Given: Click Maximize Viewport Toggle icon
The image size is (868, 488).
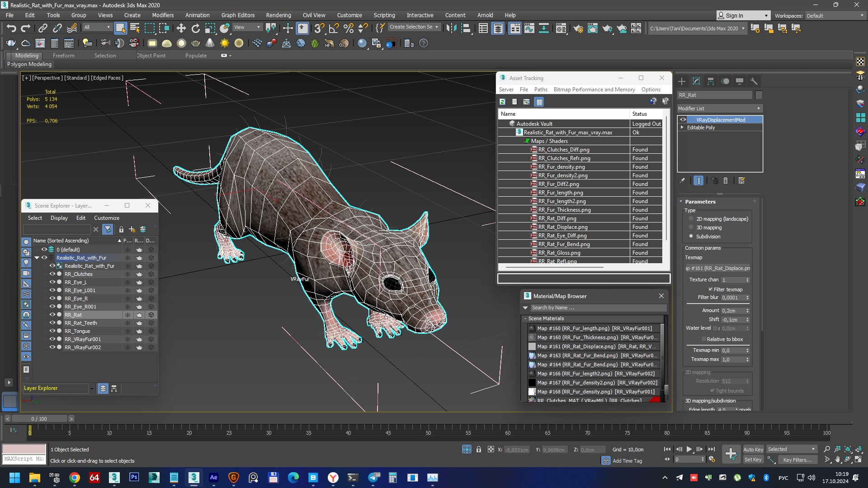Looking at the screenshot, I should [x=858, y=460].
